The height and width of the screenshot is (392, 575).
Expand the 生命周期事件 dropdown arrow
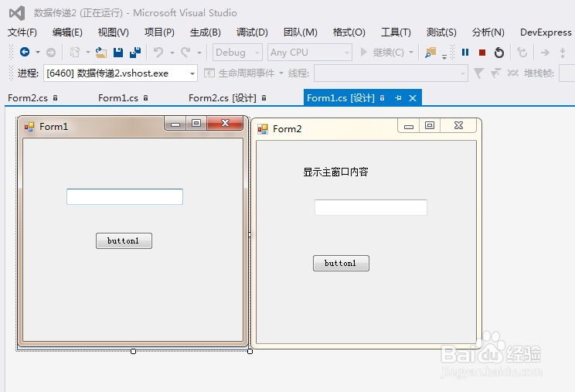(x=281, y=73)
